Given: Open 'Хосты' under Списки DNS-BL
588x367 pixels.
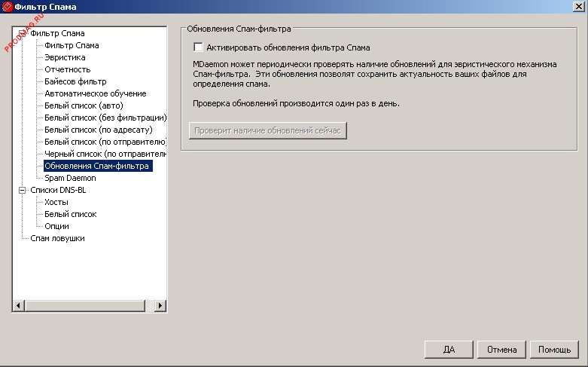Looking at the screenshot, I should point(56,202).
